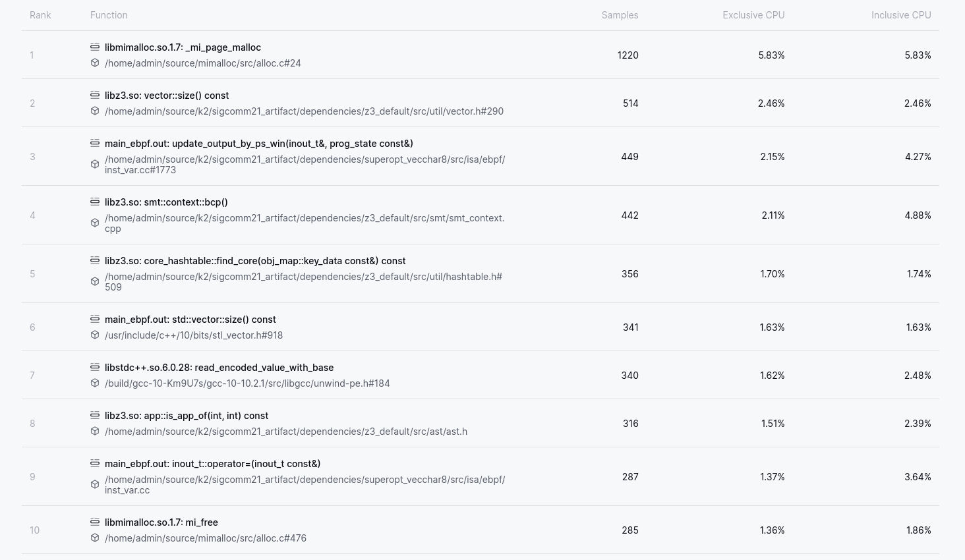This screenshot has height=560, width=965.
Task: Click the package icon beside the alloc.c#476 path
Action: tap(95, 538)
